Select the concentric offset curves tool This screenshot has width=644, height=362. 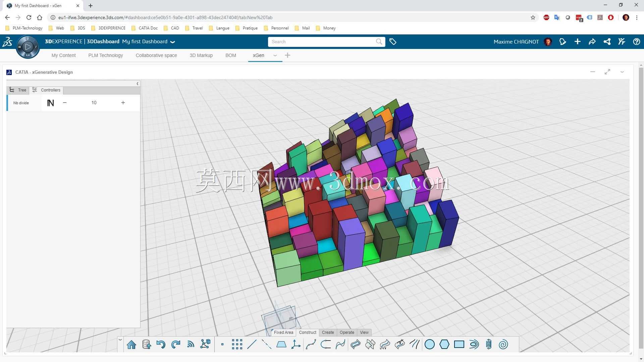(474, 344)
